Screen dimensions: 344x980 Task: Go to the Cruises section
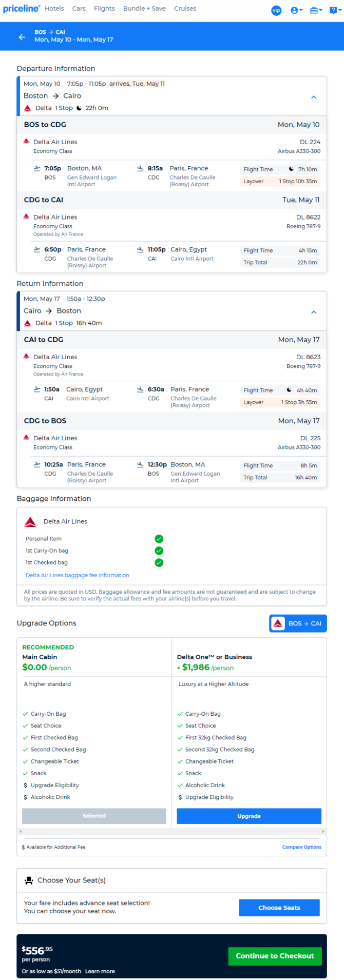185,9
